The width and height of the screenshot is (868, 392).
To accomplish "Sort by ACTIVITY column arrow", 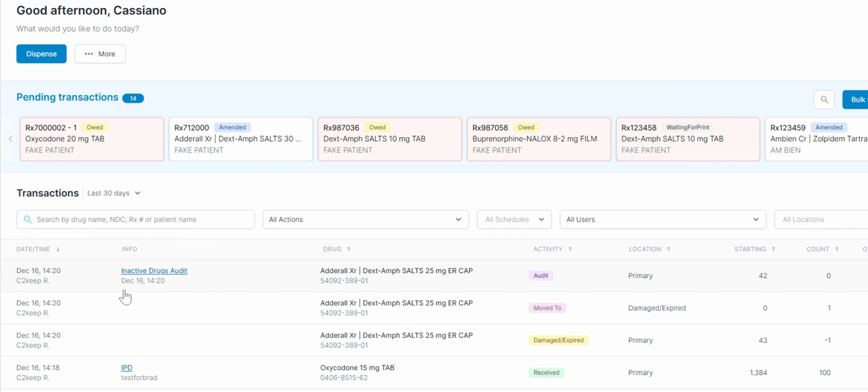I will click(x=570, y=249).
